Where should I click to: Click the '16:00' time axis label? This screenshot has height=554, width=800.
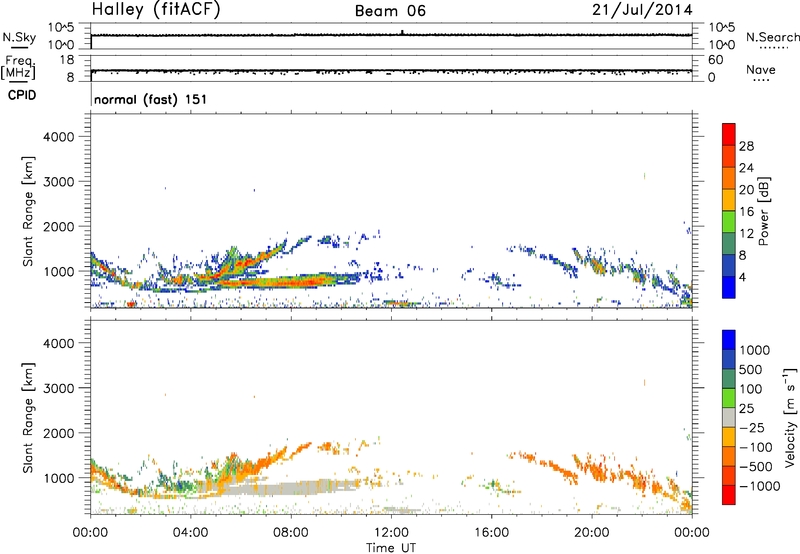pyautogui.click(x=491, y=533)
